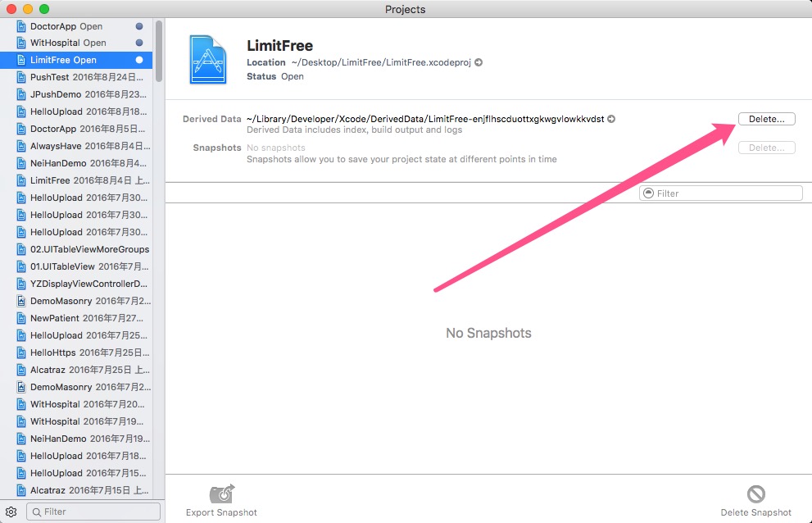Viewport: 812px width, 523px height.
Task: Select Alcatraz 2016年7月25日 project
Action: click(x=76, y=370)
